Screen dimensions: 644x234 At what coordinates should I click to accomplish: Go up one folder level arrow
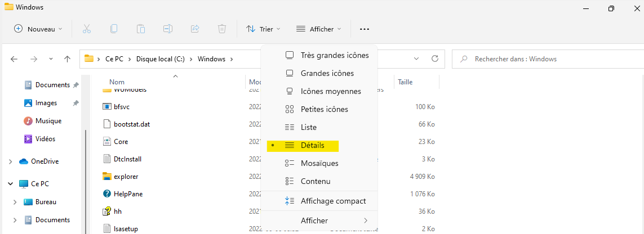68,58
